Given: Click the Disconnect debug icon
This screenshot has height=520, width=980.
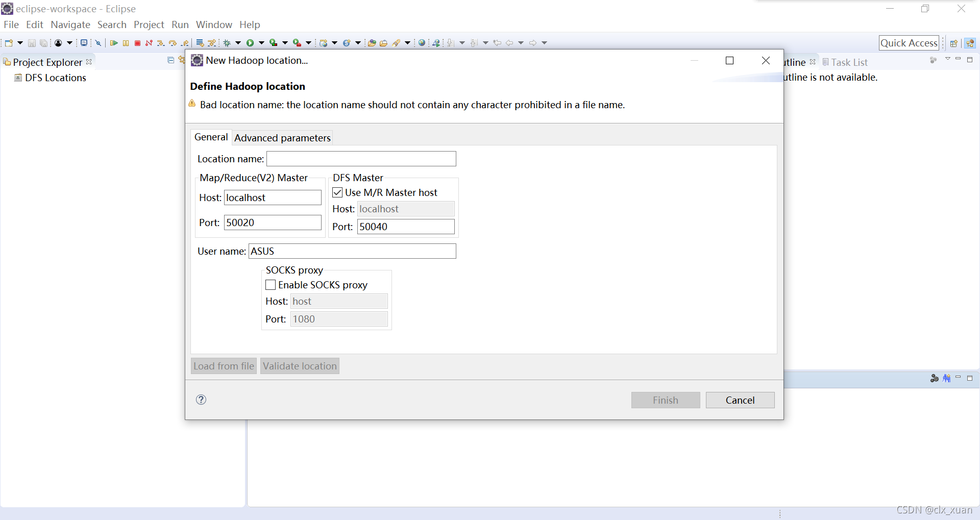Looking at the screenshot, I should [x=149, y=43].
